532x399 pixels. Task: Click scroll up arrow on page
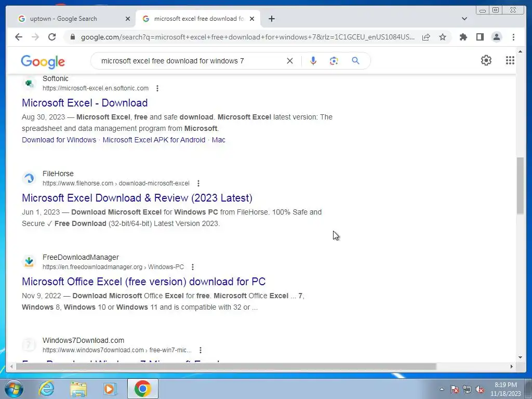(521, 51)
